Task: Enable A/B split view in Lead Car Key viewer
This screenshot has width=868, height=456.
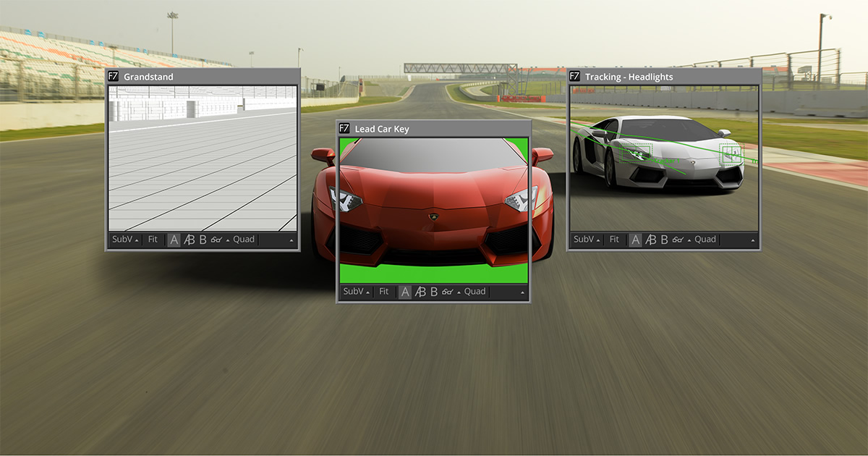Action: 420,292
